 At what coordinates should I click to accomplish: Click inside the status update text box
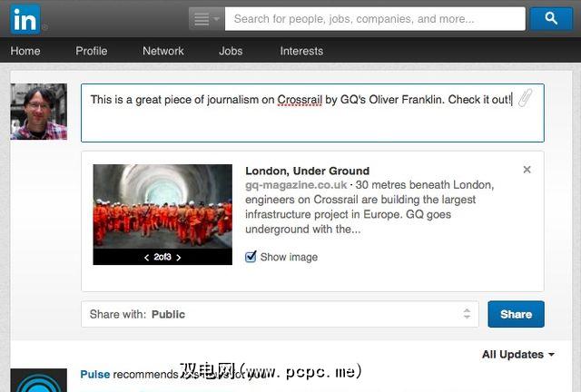[312, 113]
